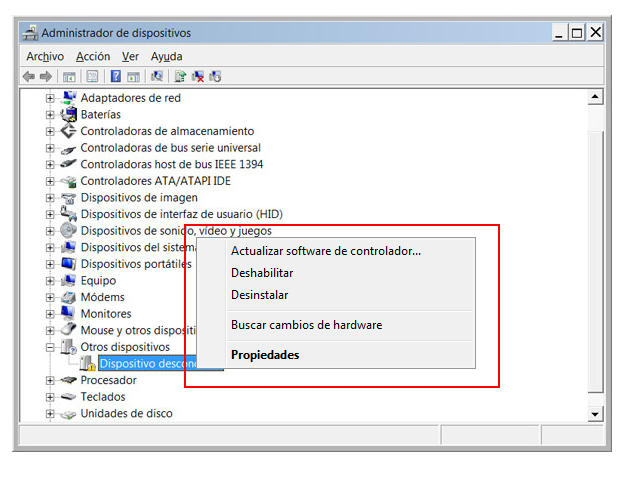Click the unknown device warning icon
The image size is (626, 503).
(87, 363)
